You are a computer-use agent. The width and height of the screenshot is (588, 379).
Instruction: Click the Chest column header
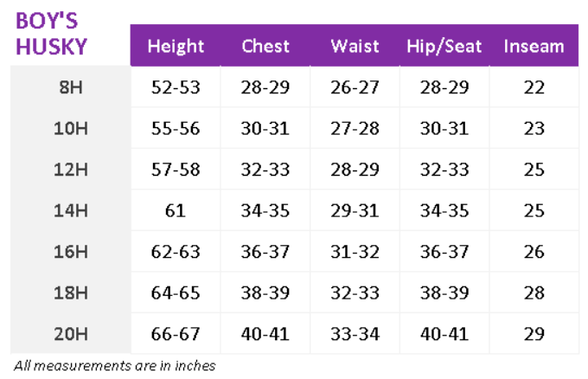click(265, 47)
